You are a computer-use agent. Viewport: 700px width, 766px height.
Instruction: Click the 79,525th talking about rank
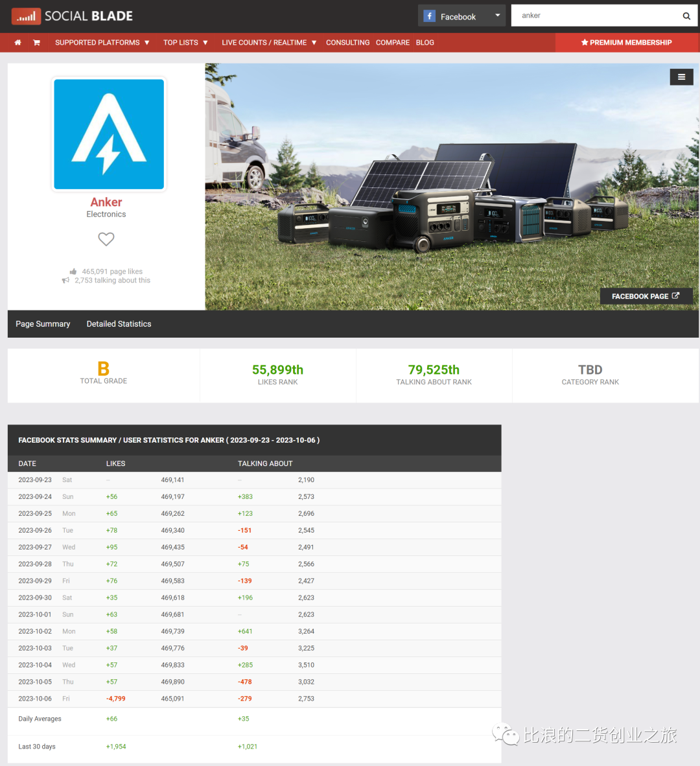[434, 370]
